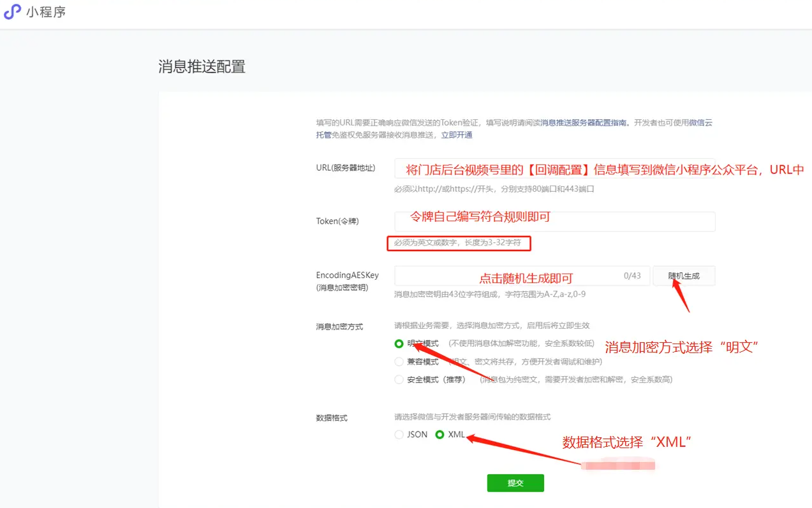Select 明文模式 radio button
812x508 pixels.
399,344
